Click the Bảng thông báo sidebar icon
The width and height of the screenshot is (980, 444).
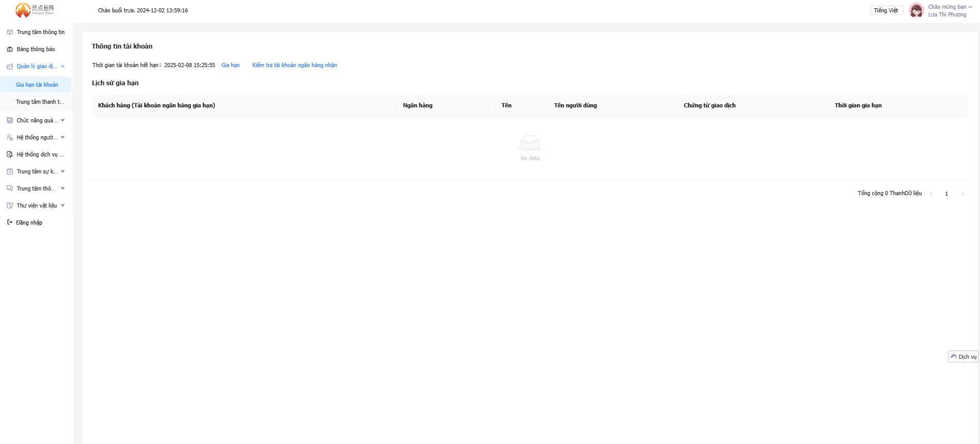(9, 50)
